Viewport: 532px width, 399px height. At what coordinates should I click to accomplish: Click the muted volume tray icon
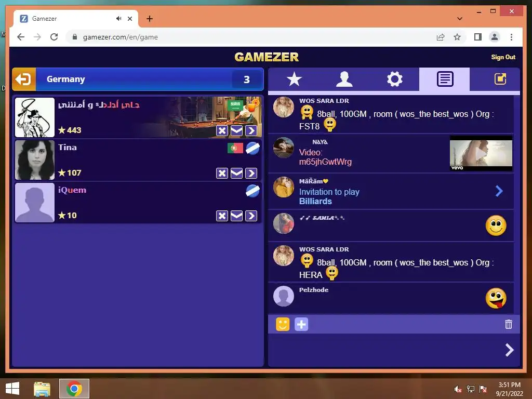point(458,389)
